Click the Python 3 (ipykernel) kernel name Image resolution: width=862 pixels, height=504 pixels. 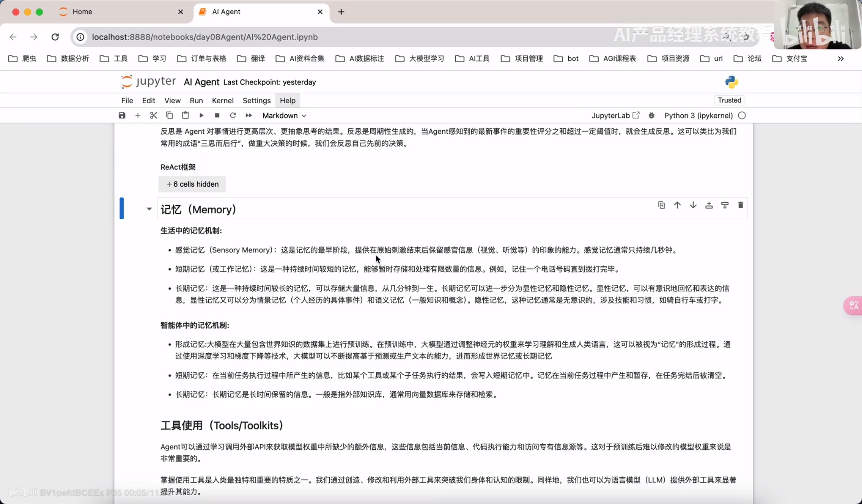coord(698,116)
